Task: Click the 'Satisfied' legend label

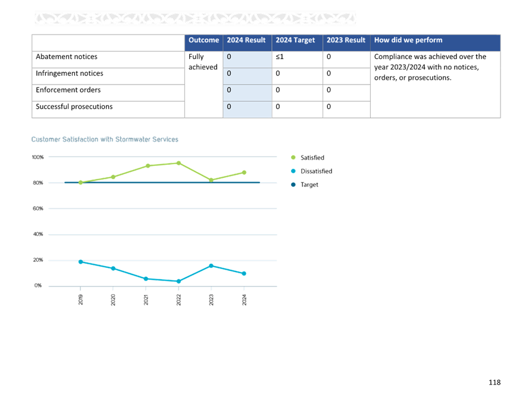Action: [x=312, y=158]
